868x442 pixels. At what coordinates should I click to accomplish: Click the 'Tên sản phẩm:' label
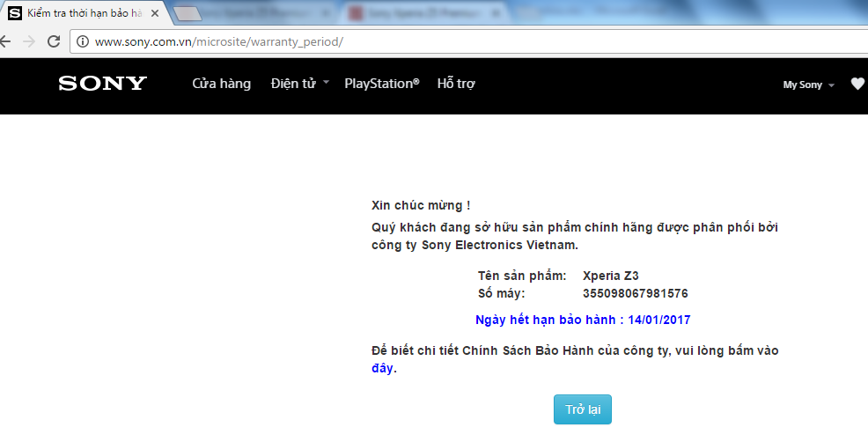(x=522, y=276)
